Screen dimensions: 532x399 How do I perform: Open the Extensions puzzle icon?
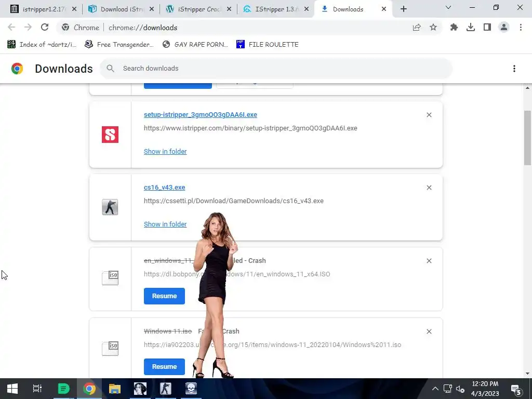(454, 27)
